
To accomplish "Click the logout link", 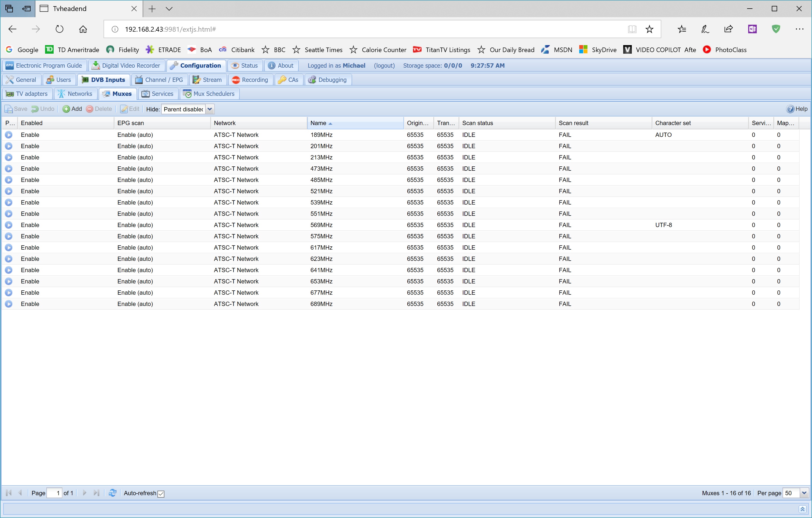I will pos(384,65).
